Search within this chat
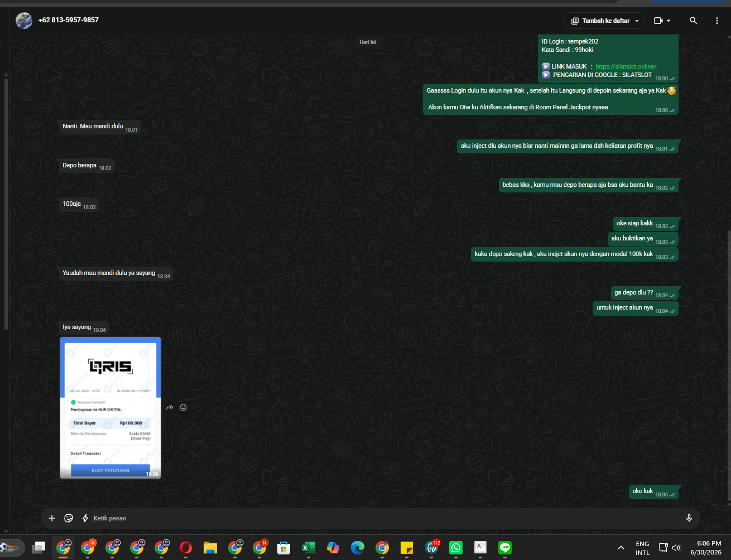The image size is (731, 560). 693,21
